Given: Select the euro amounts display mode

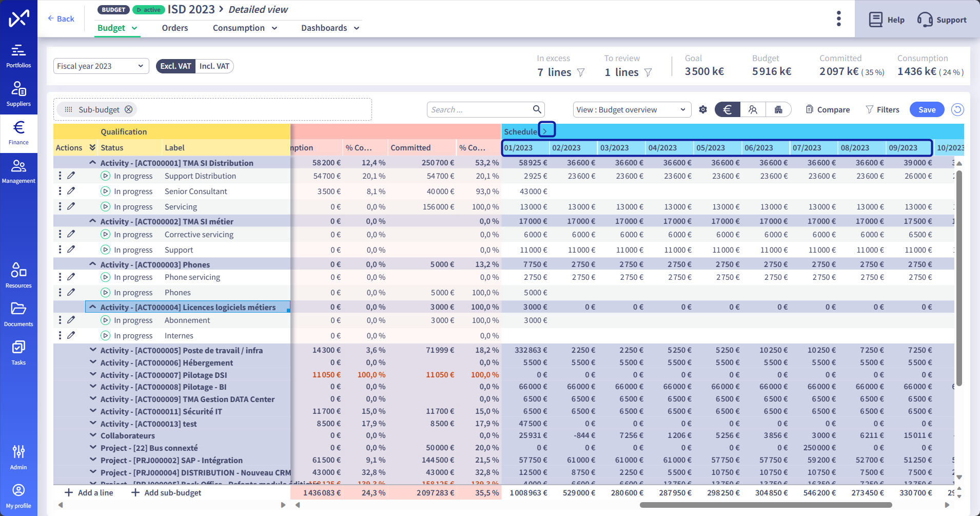Looking at the screenshot, I should (727, 109).
